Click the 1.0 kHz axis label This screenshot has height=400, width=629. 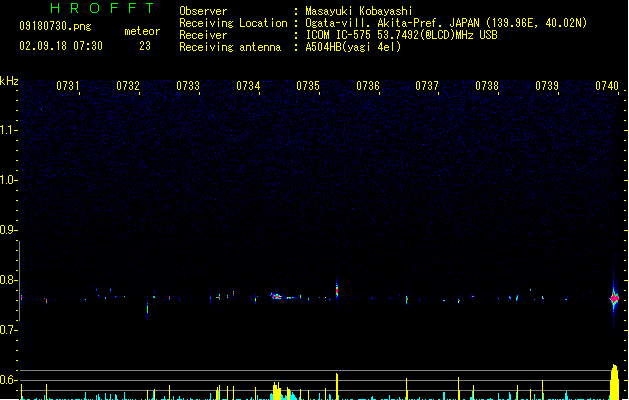[8, 180]
